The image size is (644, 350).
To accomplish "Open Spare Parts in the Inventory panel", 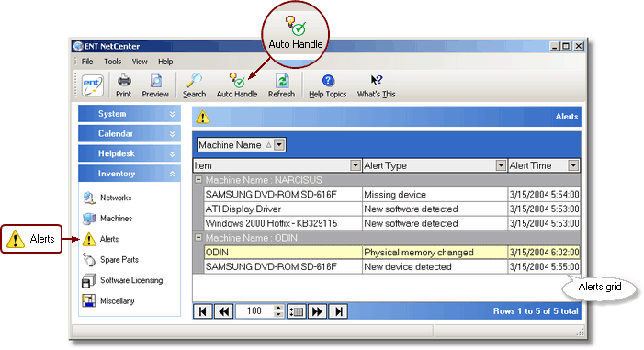I will (111, 260).
